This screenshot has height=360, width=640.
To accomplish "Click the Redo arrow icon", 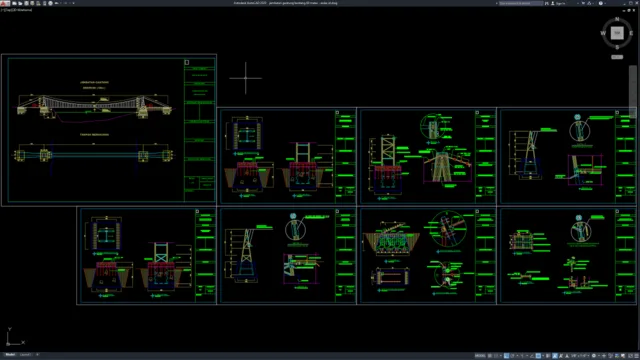I will (x=65, y=3).
